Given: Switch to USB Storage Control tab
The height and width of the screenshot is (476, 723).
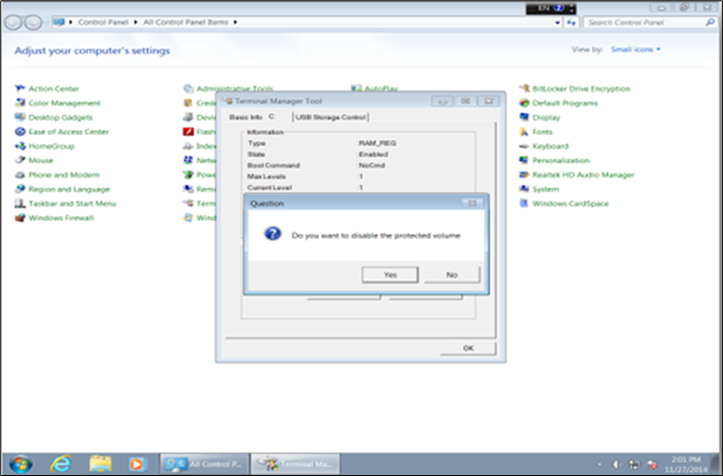Looking at the screenshot, I should pyautogui.click(x=324, y=117).
